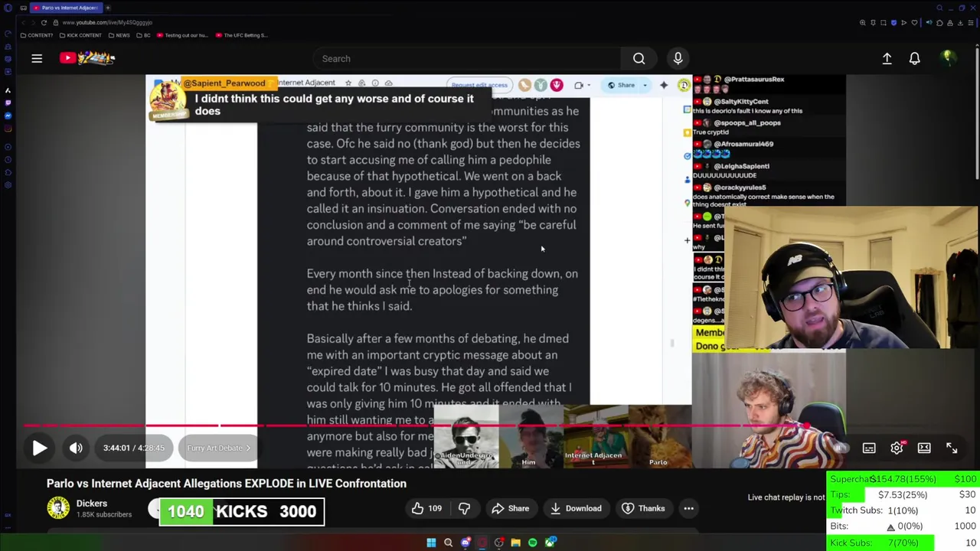
Task: Open the Windows Start menu
Action: click(431, 543)
